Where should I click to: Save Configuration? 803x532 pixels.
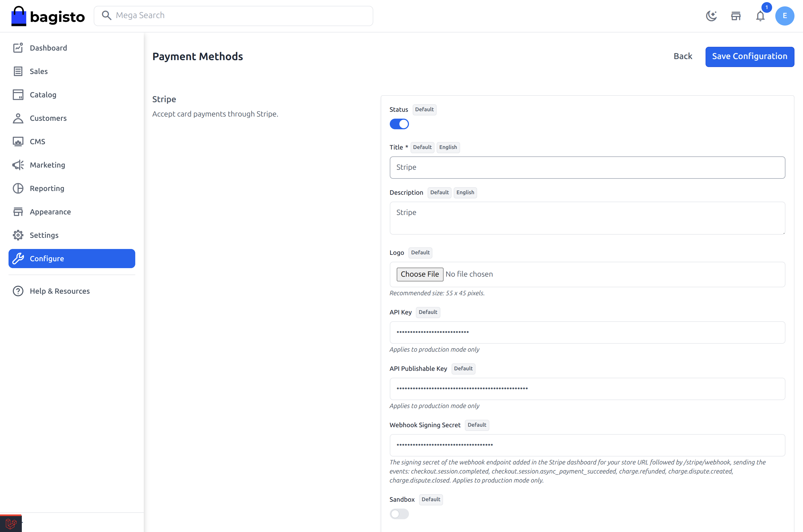[x=750, y=57]
